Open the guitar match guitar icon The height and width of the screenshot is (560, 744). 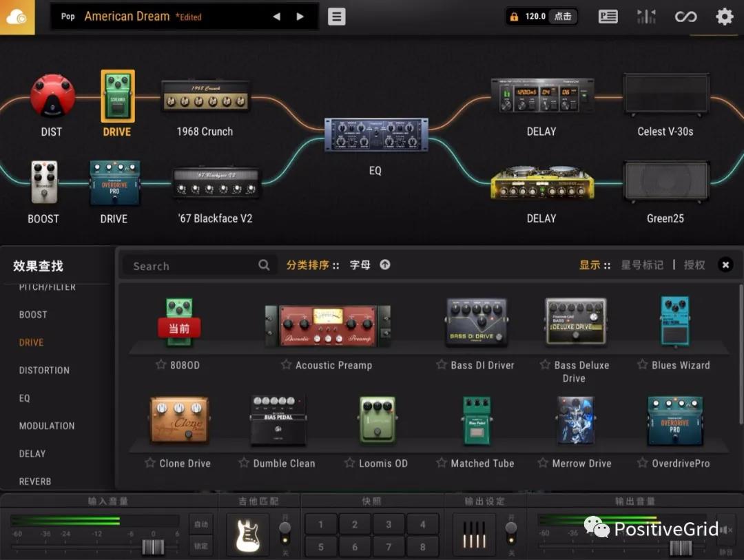(x=248, y=535)
